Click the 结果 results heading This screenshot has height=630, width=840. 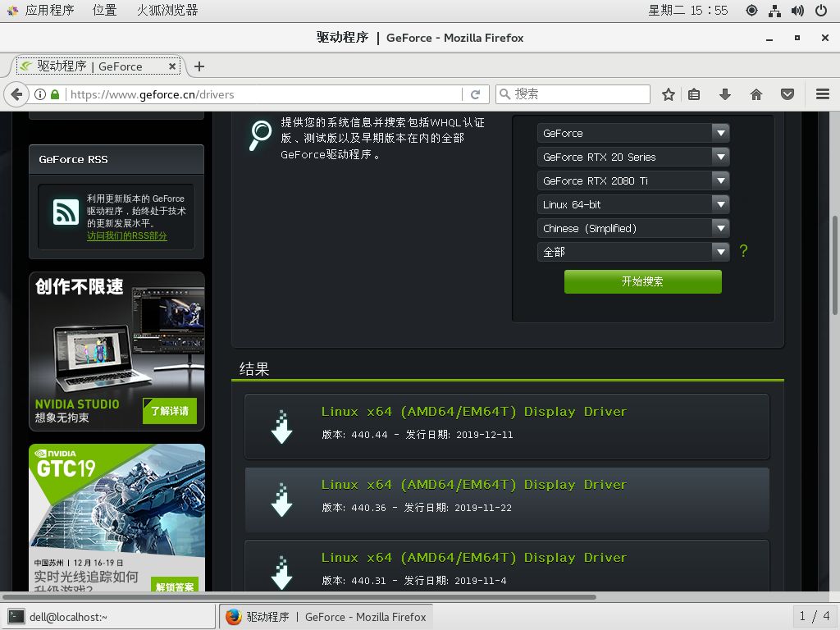click(x=254, y=368)
